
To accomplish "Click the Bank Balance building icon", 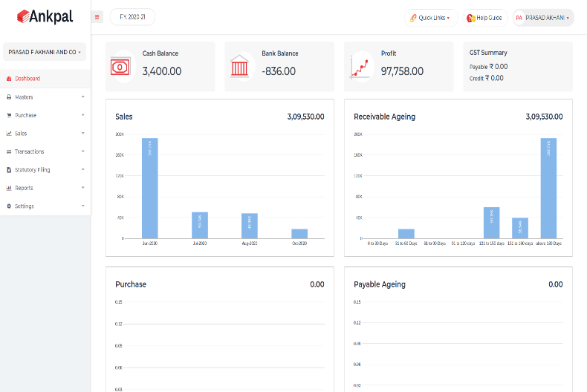I will point(240,66).
